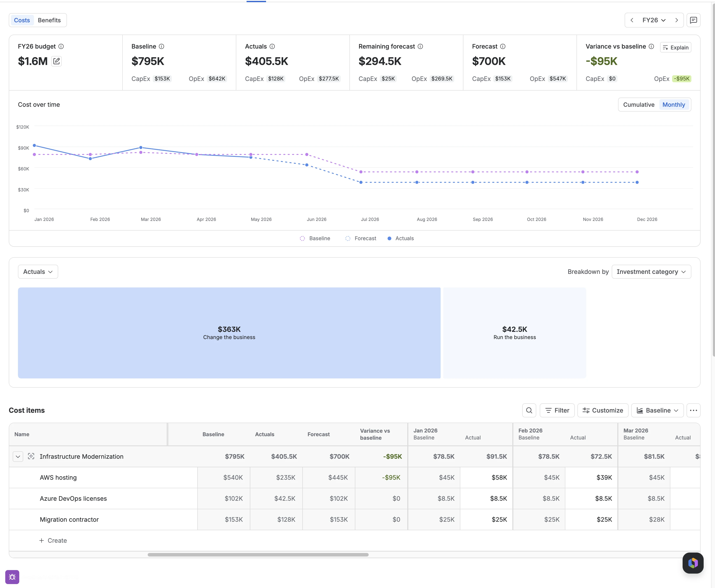Switch chart to Monthly view
The width and height of the screenshot is (715, 588).
(x=674, y=105)
